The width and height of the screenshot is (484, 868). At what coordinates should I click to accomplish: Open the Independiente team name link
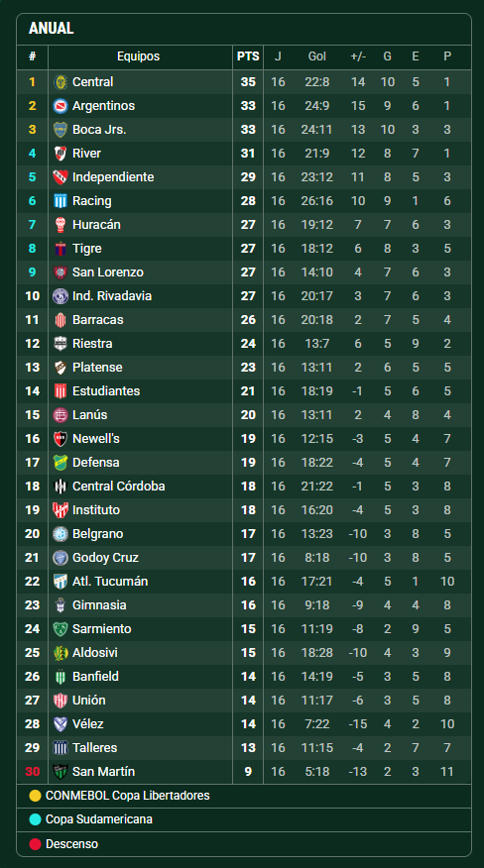click(x=113, y=177)
